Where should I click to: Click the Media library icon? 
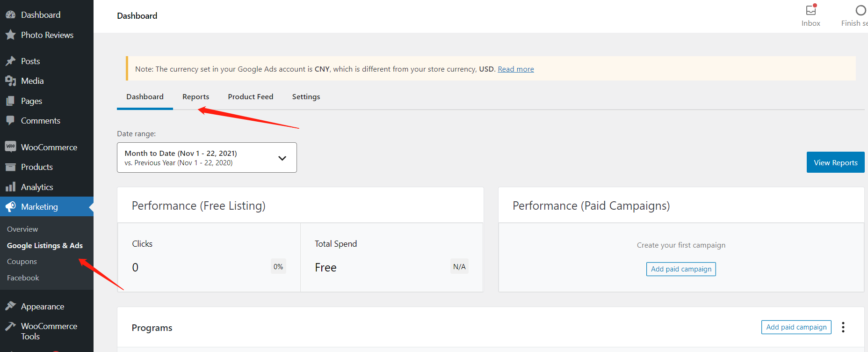pyautogui.click(x=10, y=81)
